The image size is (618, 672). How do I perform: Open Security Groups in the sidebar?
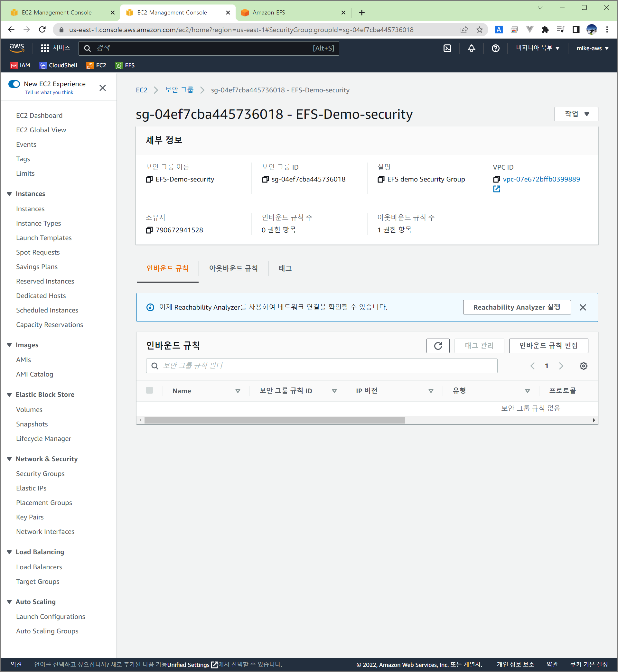pos(40,473)
